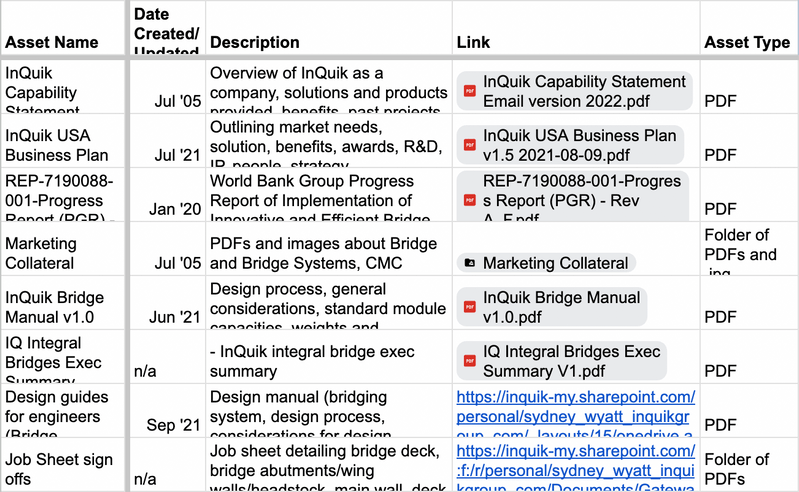Click PDF icon on USA Business Plan chip
Image resolution: width=799 pixels, height=492 pixels.
(470, 145)
